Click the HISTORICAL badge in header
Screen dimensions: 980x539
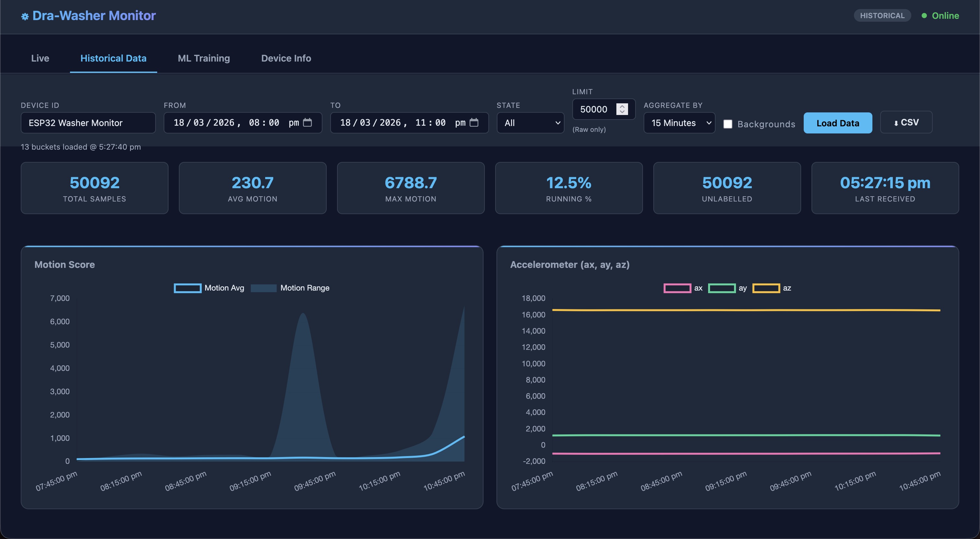[882, 16]
